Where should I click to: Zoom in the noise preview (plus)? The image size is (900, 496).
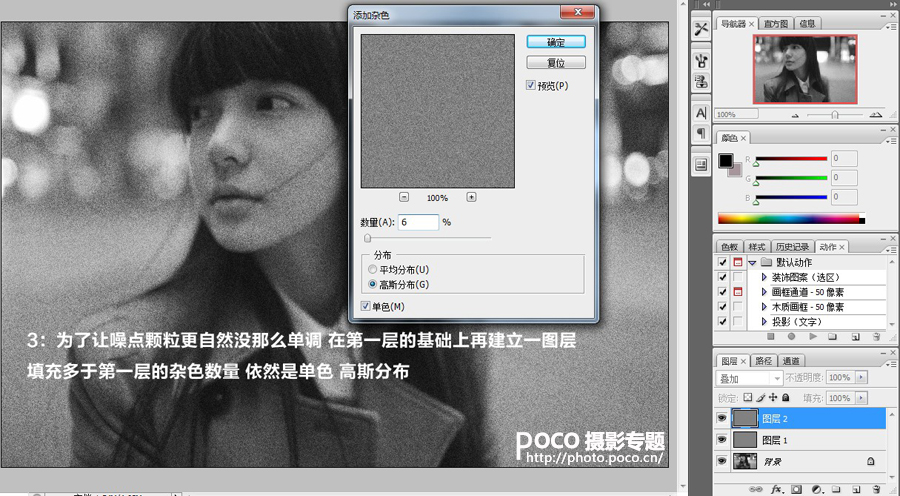click(x=471, y=197)
